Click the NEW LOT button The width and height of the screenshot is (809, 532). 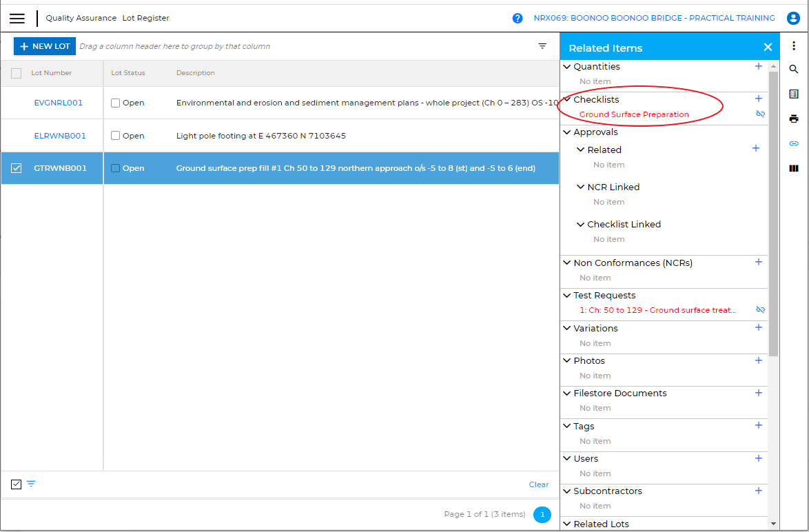(45, 46)
